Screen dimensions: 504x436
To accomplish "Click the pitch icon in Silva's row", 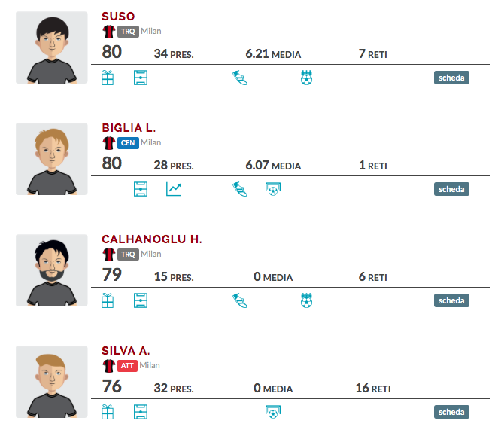I will [141, 412].
